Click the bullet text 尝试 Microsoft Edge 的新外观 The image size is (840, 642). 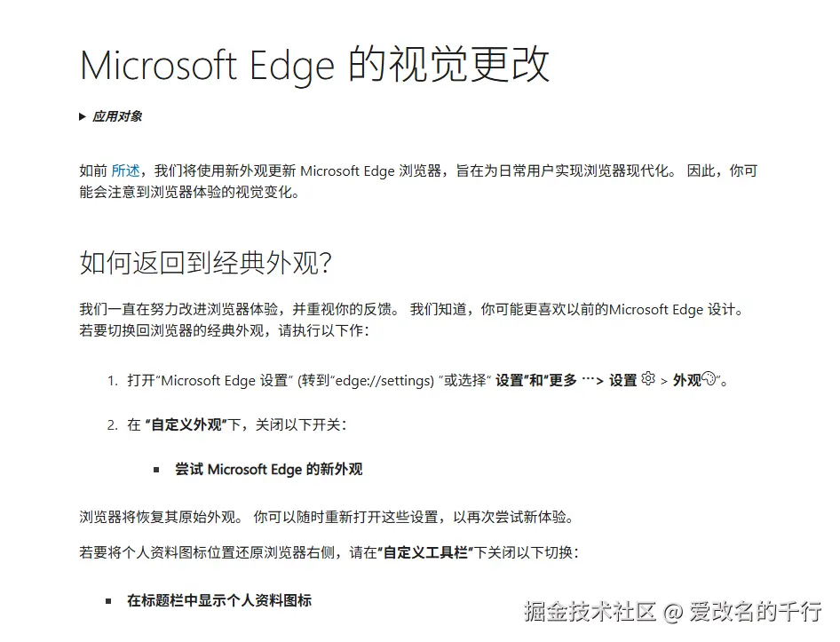tap(268, 469)
